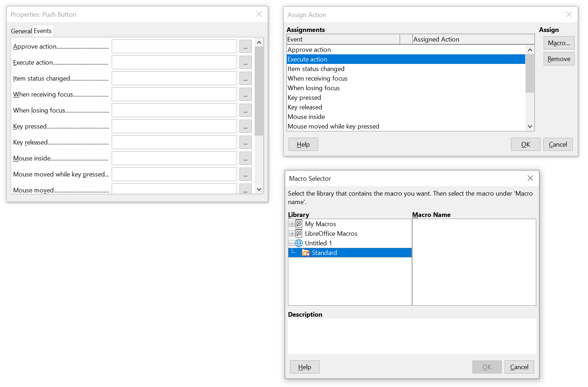This screenshot has width=588, height=387.
Task: Click Macro... button in Assign Action
Action: 559,43
